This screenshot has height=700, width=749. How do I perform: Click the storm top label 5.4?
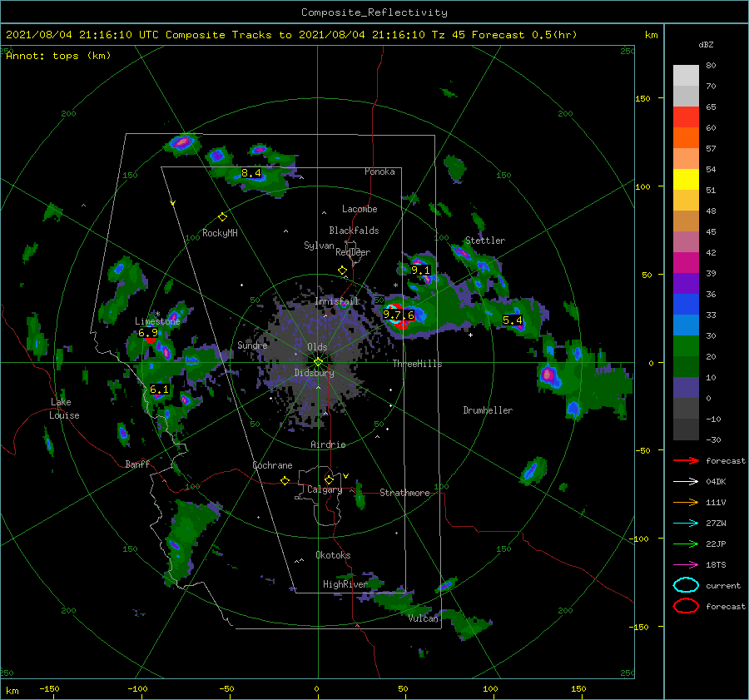click(513, 320)
